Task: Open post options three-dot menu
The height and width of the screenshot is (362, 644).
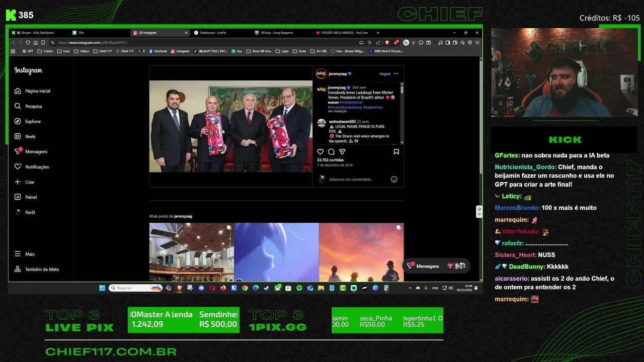Action: point(396,73)
